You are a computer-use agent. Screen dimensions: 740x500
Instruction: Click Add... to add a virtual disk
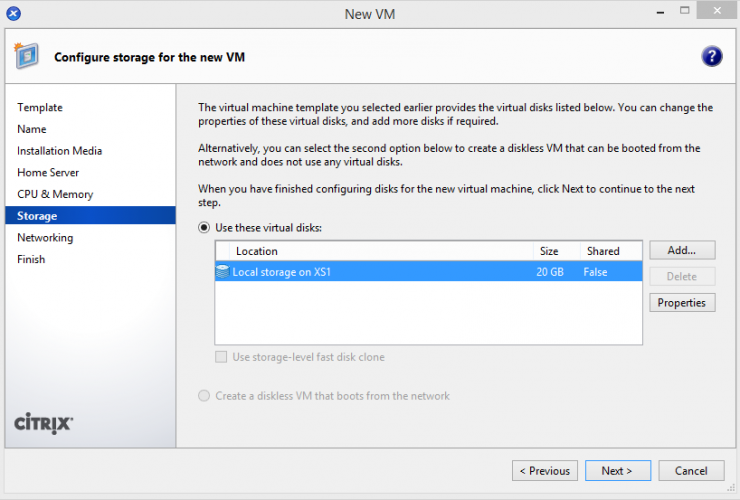(682, 250)
